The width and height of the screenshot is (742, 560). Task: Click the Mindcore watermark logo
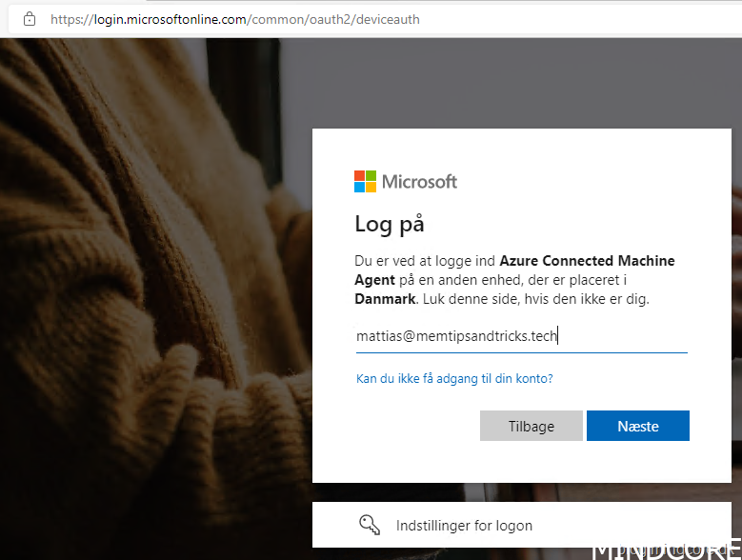tap(666, 550)
